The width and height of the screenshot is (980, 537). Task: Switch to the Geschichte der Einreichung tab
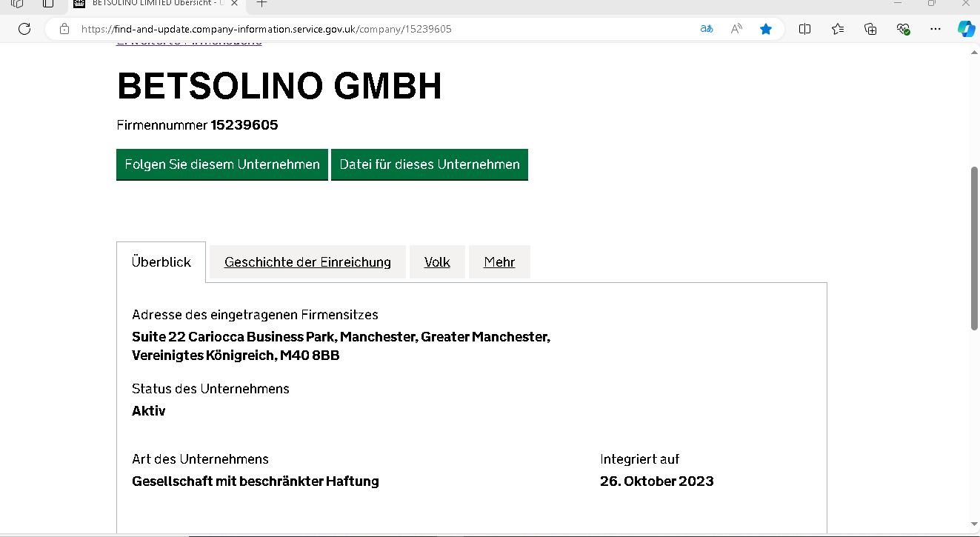point(307,262)
